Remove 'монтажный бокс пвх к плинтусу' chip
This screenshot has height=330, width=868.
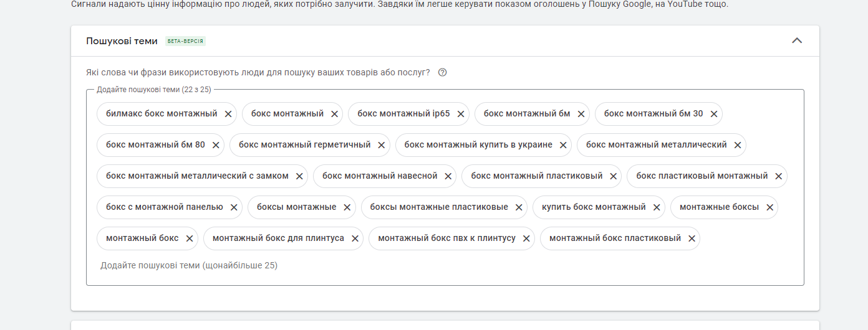[x=526, y=238]
